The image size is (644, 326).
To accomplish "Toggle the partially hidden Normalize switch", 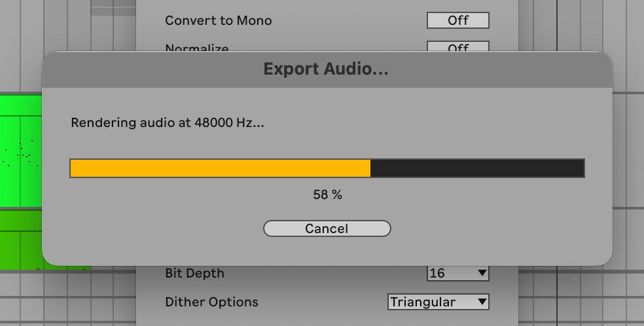I will pos(457,46).
